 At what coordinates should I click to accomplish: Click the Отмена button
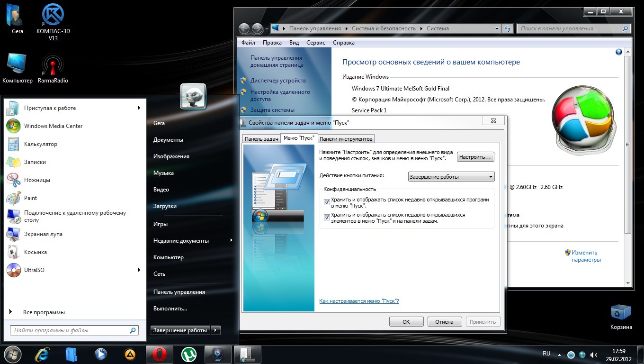[444, 322]
